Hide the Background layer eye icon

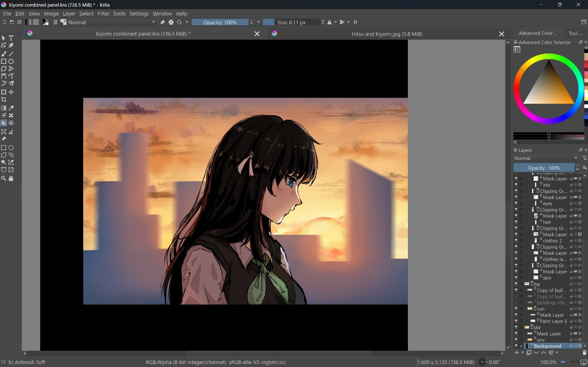(516, 346)
